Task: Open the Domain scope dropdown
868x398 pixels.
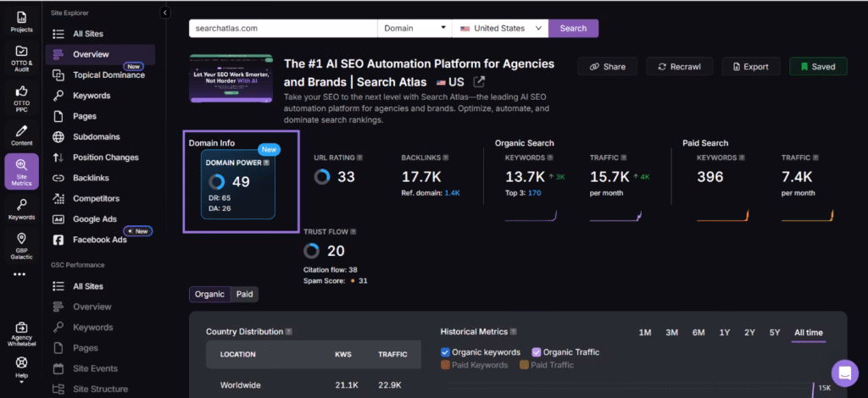Action: click(x=415, y=28)
